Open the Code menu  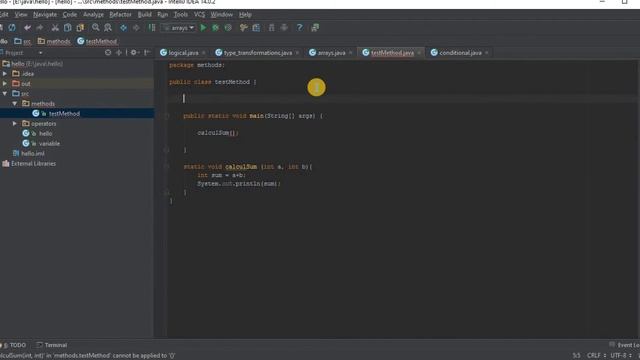69,15
